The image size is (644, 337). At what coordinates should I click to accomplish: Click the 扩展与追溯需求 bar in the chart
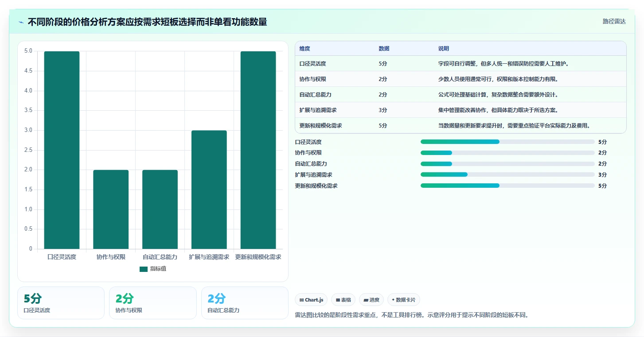(x=209, y=190)
